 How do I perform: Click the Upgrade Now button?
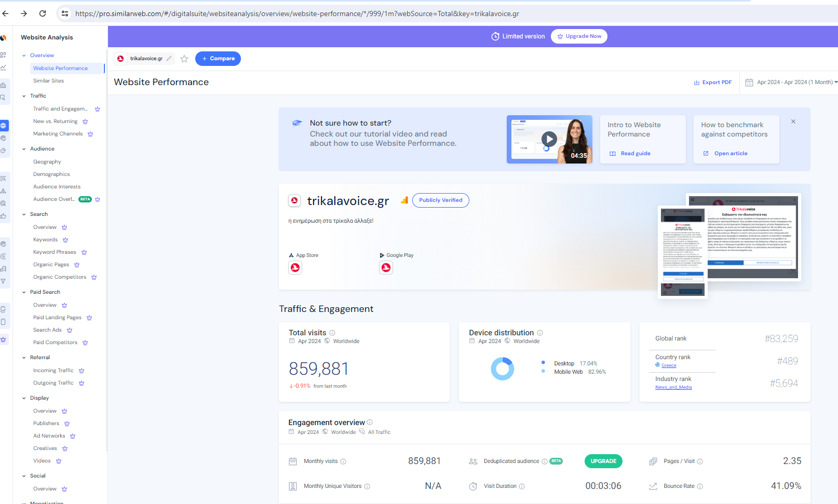pos(579,36)
